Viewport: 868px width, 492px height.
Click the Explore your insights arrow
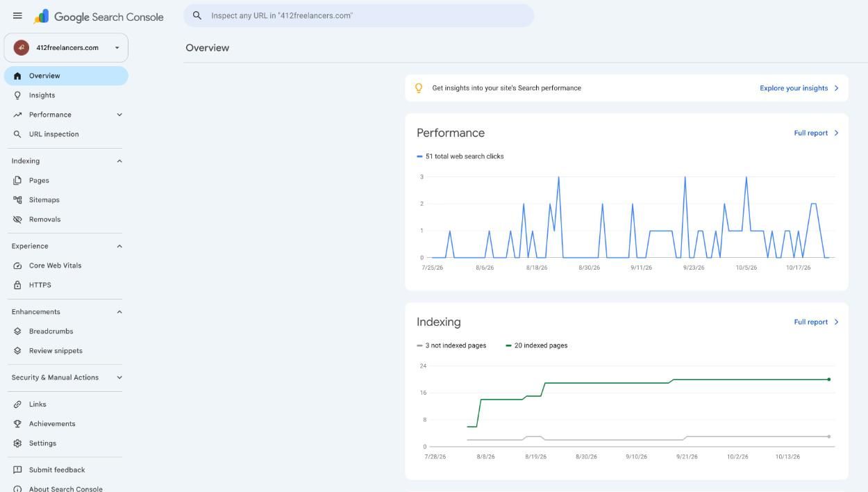click(836, 88)
